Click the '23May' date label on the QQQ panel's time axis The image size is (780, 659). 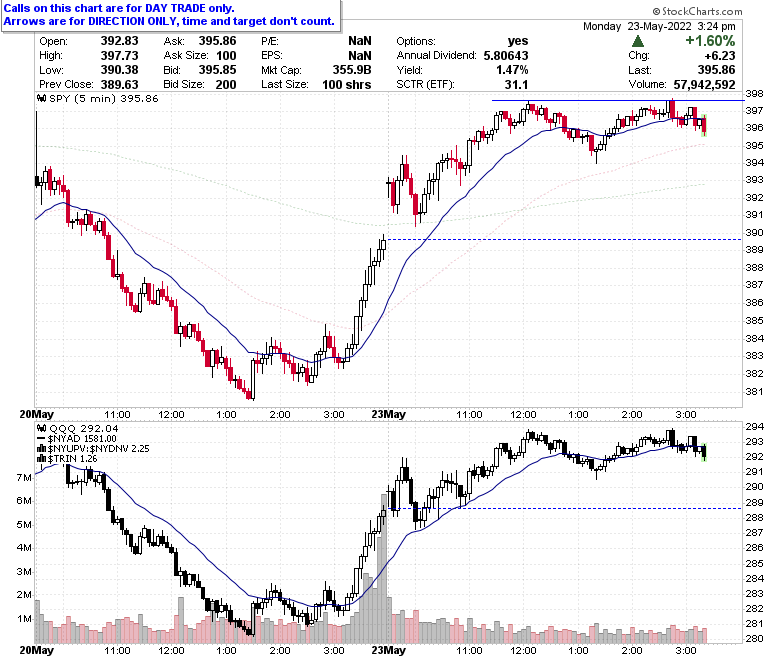(x=389, y=650)
